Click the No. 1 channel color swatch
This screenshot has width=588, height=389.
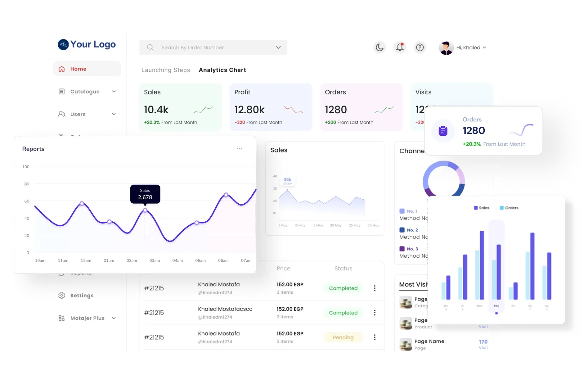pyautogui.click(x=402, y=211)
